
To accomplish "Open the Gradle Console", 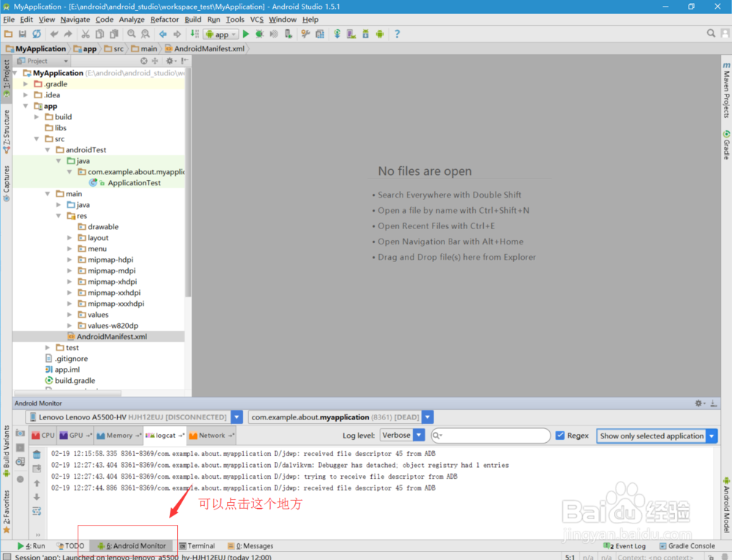I will pyautogui.click(x=687, y=545).
